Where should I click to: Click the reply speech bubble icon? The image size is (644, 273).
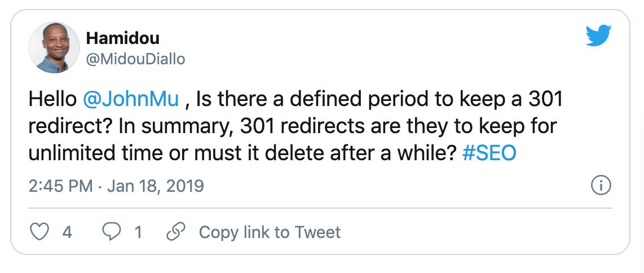[x=111, y=232]
